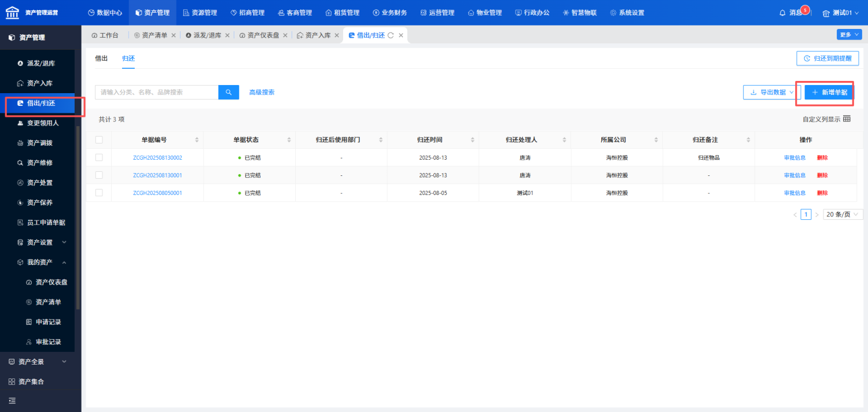Click the 资产管理运营 logo icon

12,12
